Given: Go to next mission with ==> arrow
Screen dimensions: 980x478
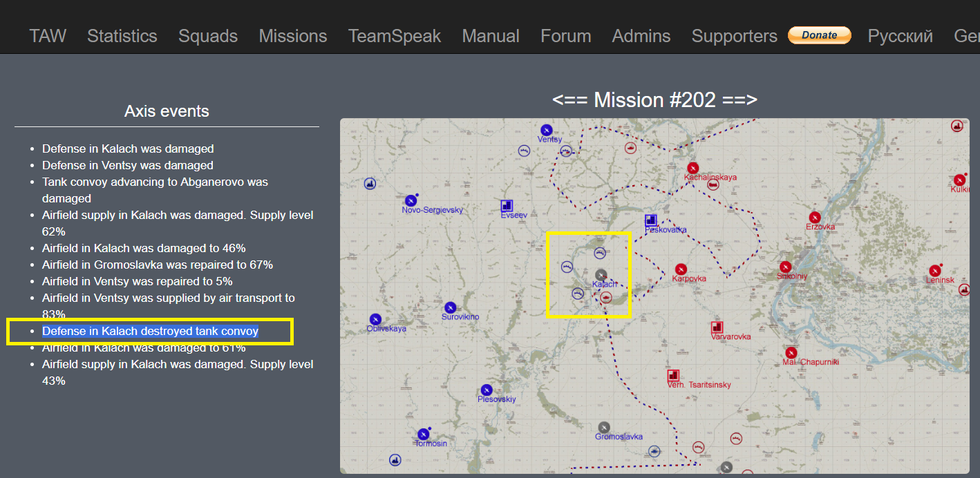Looking at the screenshot, I should tap(740, 99).
